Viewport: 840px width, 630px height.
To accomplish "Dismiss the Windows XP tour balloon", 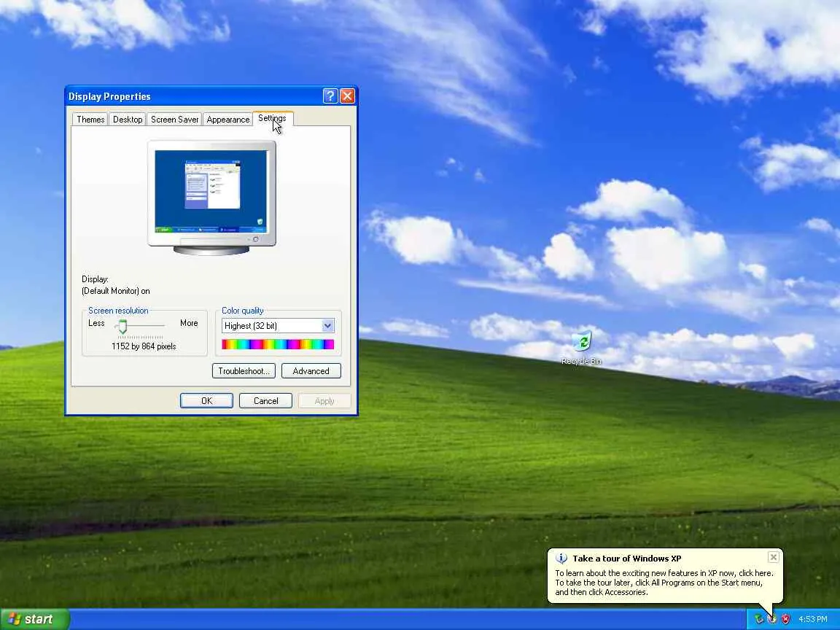I will pos(773,557).
